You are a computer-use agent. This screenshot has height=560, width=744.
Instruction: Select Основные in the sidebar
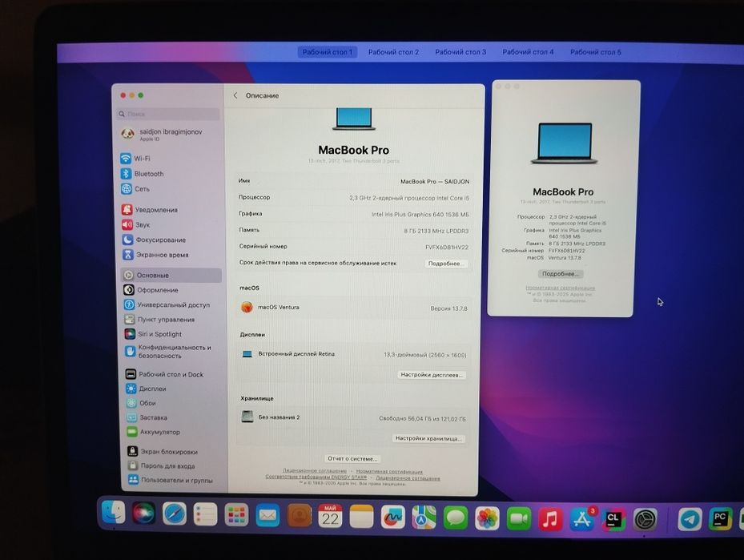(171, 276)
